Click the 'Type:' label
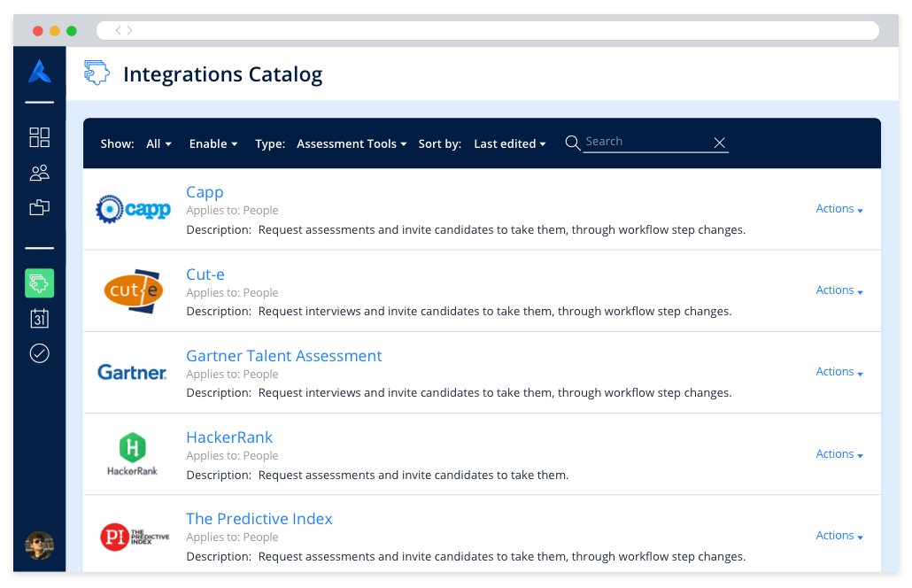The image size is (912, 588). (x=270, y=143)
